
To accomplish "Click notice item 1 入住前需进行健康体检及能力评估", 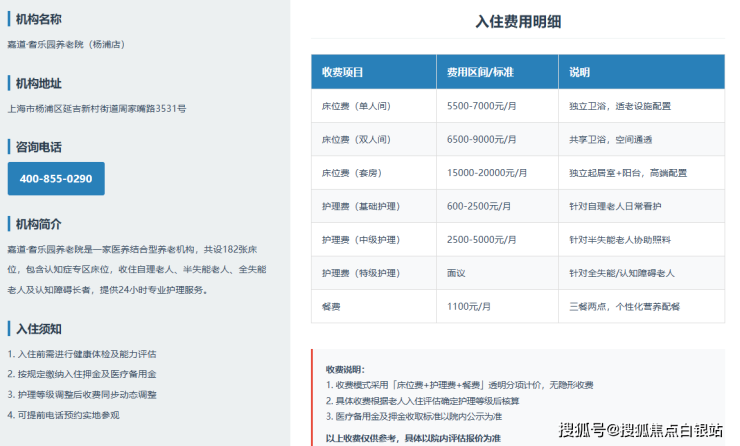I will 82,354.
